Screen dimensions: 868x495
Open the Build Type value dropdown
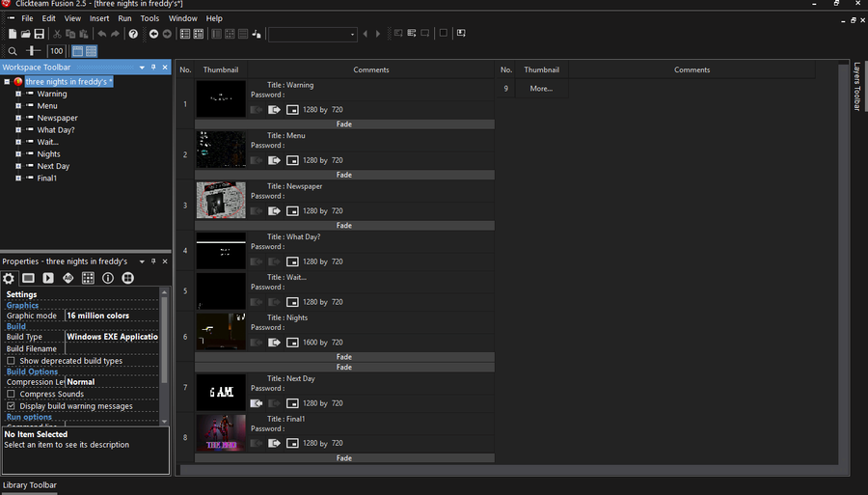(x=112, y=337)
